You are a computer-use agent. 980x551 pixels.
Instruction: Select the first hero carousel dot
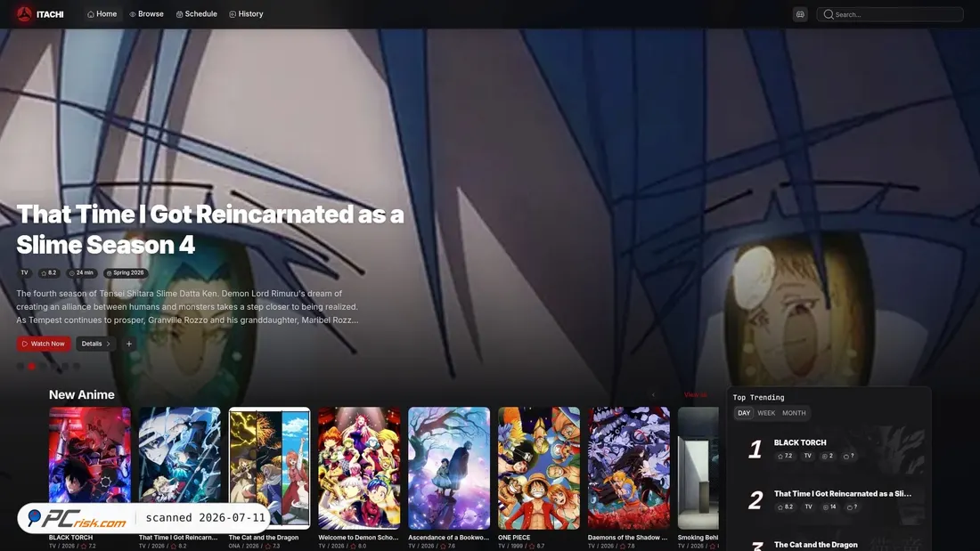(20, 366)
